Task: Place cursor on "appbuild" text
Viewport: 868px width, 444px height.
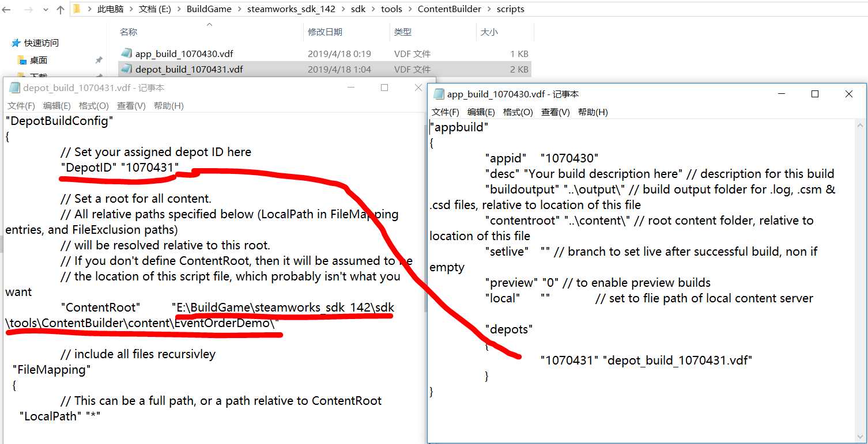Action: (459, 127)
